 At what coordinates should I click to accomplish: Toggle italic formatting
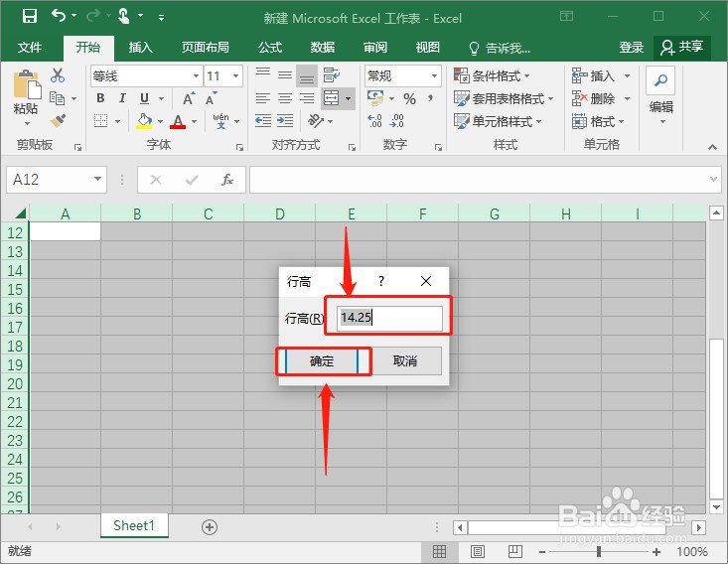[x=122, y=98]
